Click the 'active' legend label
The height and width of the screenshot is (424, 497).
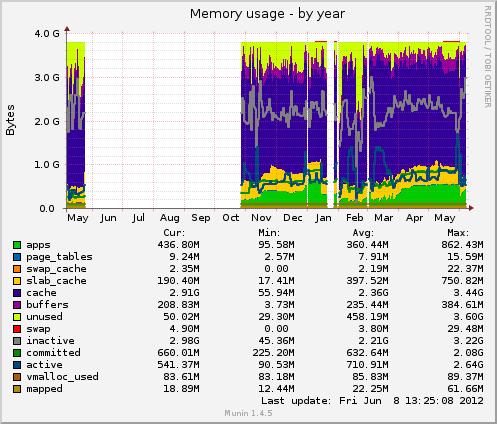pyautogui.click(x=44, y=365)
